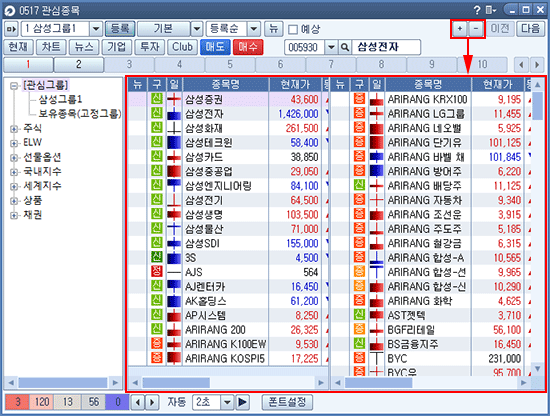Click the left list horizontal scrollbar thumb
This screenshot has height=416, width=550.
pos(176,383)
